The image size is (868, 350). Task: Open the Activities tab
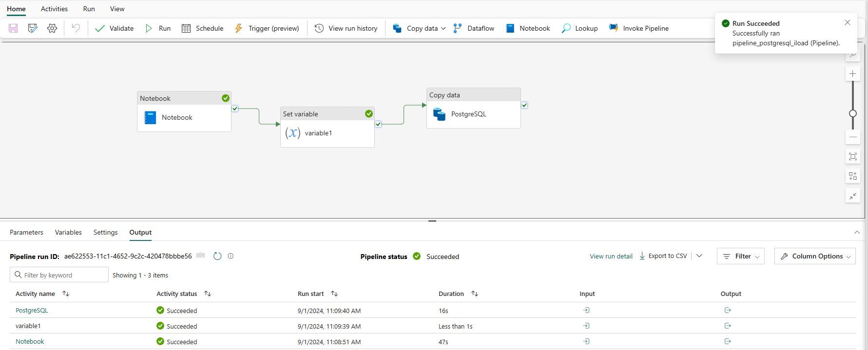(x=54, y=9)
